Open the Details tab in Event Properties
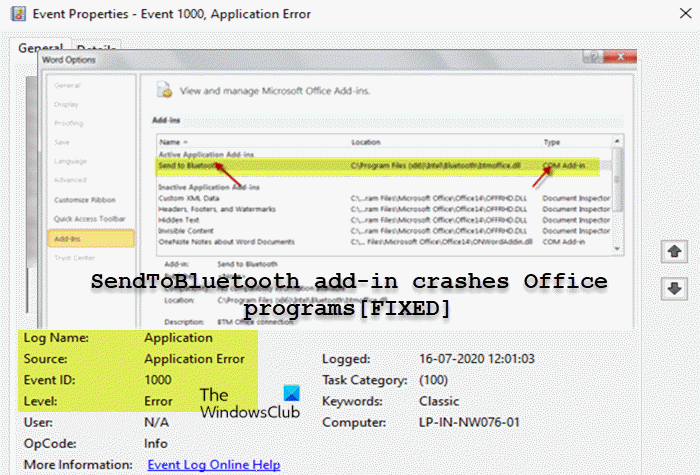This screenshot has width=700, height=475. tap(96, 47)
